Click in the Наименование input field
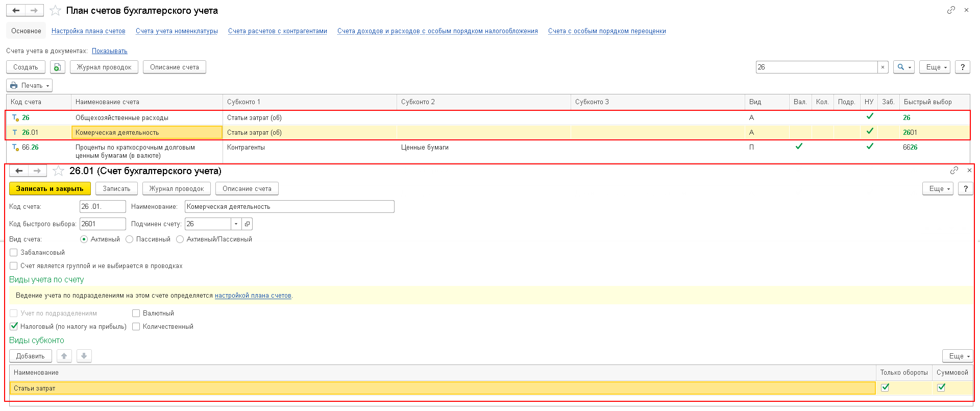980x411 pixels. tap(289, 207)
